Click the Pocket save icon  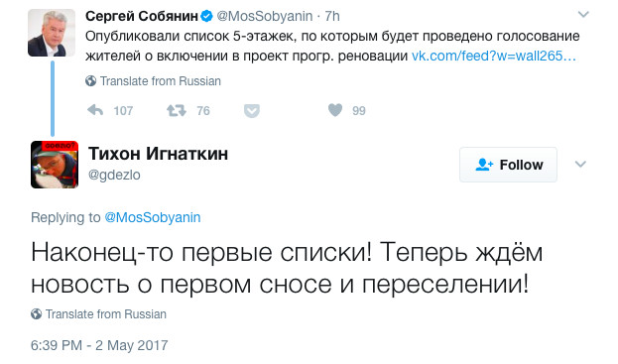pyautogui.click(x=251, y=111)
